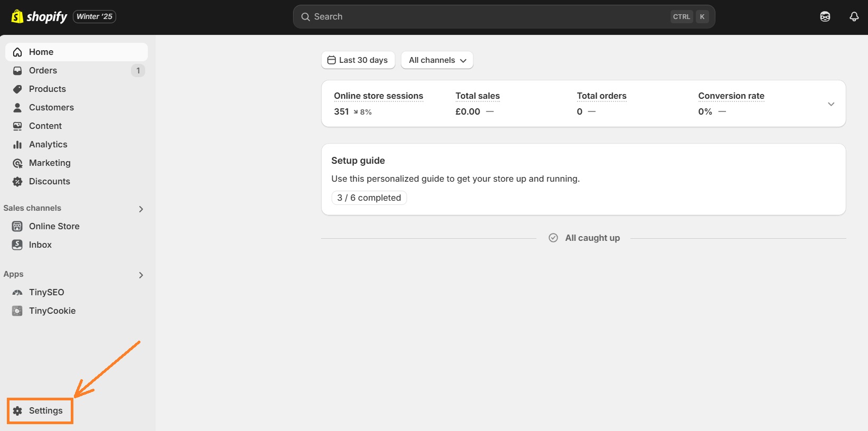Expand the Sales channels section
The image size is (868, 431).
[140, 209]
